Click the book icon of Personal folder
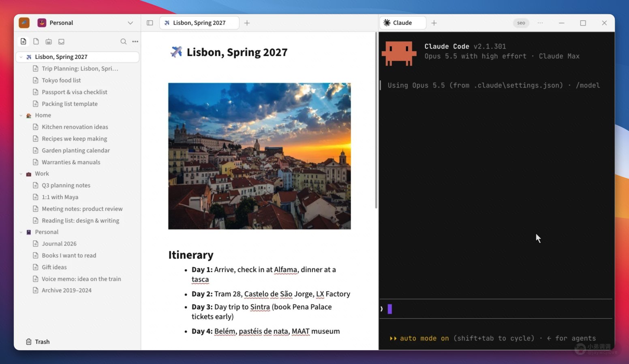The image size is (629, 364). pos(29,232)
